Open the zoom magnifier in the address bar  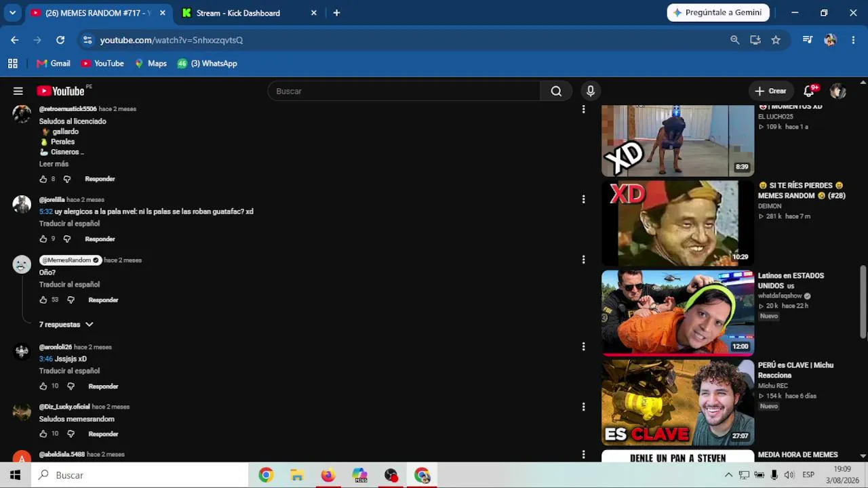(x=734, y=40)
